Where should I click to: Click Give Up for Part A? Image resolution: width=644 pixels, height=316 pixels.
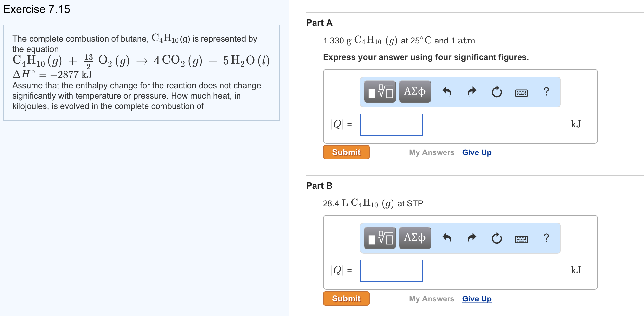[x=477, y=152]
